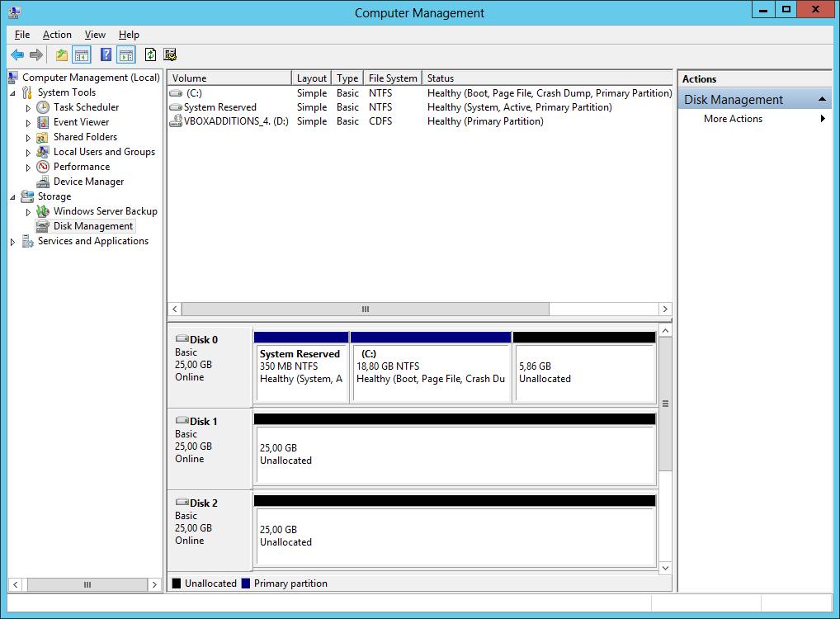Click the Computer Management title bar icon
840x619 pixels.
(x=15, y=12)
